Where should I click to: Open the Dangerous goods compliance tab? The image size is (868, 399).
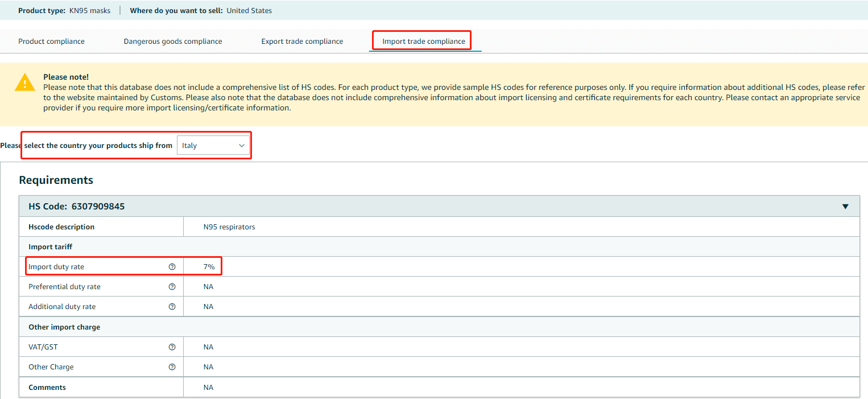click(173, 41)
